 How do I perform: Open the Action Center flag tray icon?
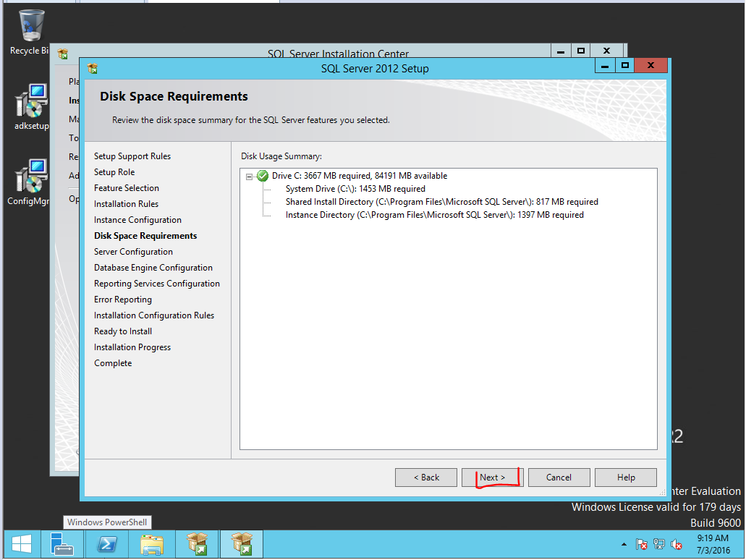pyautogui.click(x=641, y=544)
